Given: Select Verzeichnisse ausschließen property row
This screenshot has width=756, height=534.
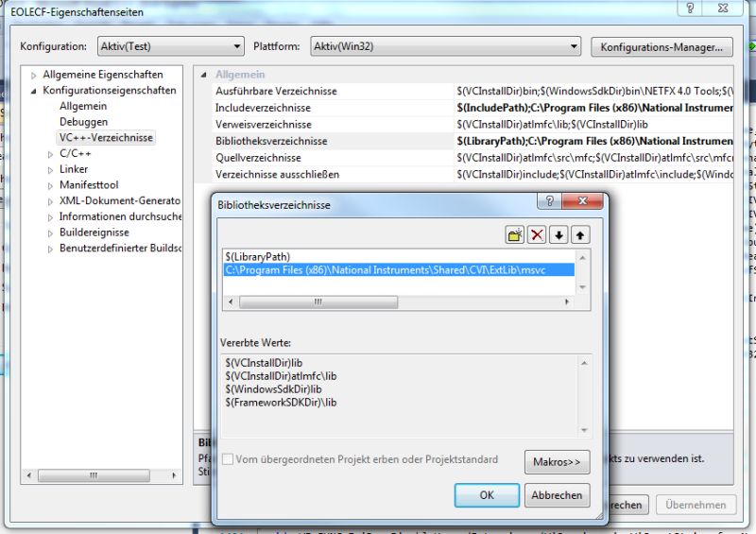Looking at the screenshot, I should pyautogui.click(x=472, y=174).
